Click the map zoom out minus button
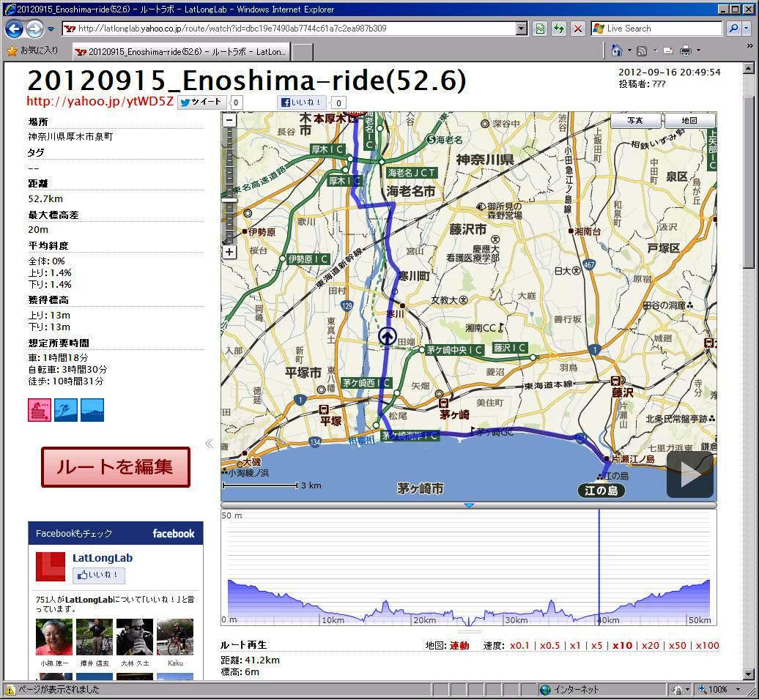This screenshot has height=700, width=759. pos(229,119)
